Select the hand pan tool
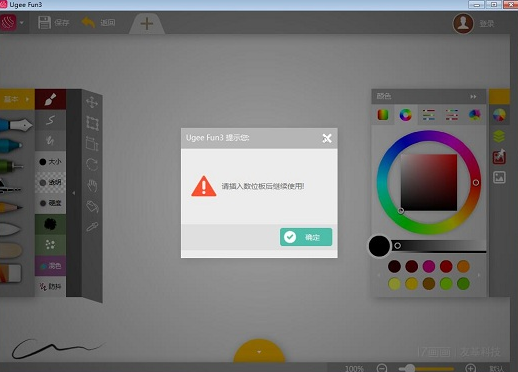This screenshot has width=518, height=372. pos(92,186)
